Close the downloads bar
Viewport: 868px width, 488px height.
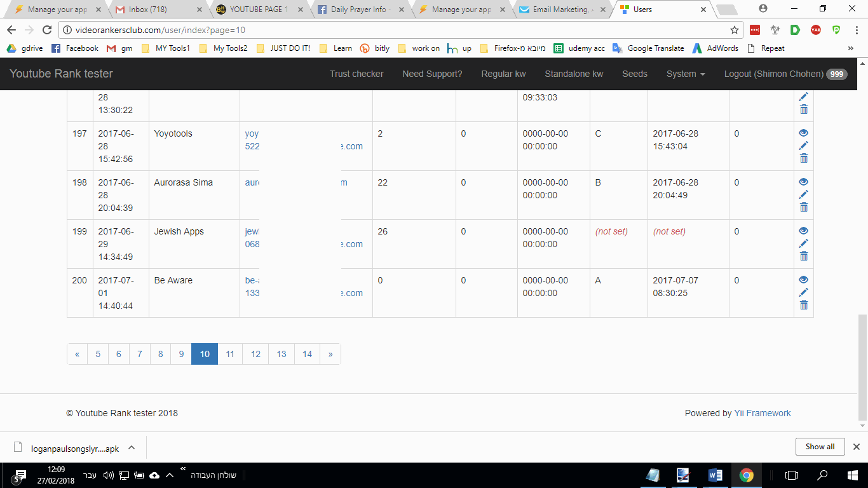tap(856, 447)
